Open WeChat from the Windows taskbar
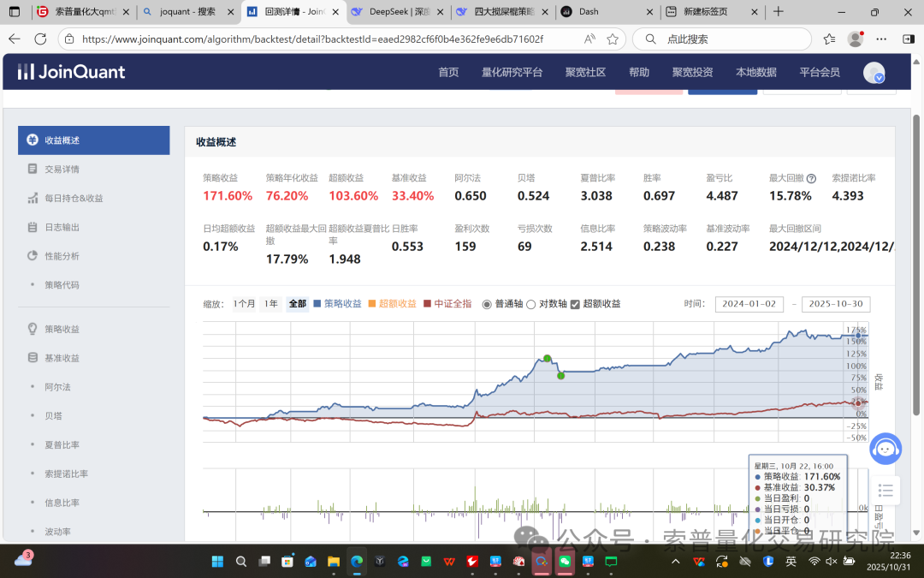The height and width of the screenshot is (578, 924). click(566, 562)
